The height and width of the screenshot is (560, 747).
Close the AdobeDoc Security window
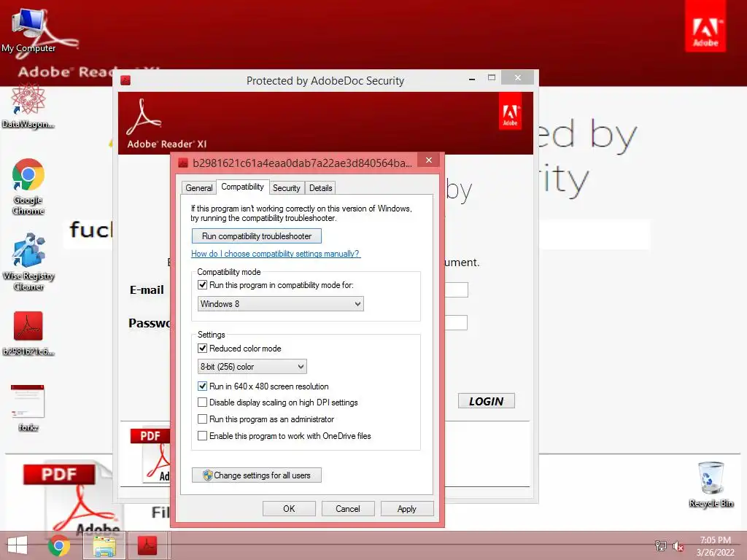[x=518, y=77]
